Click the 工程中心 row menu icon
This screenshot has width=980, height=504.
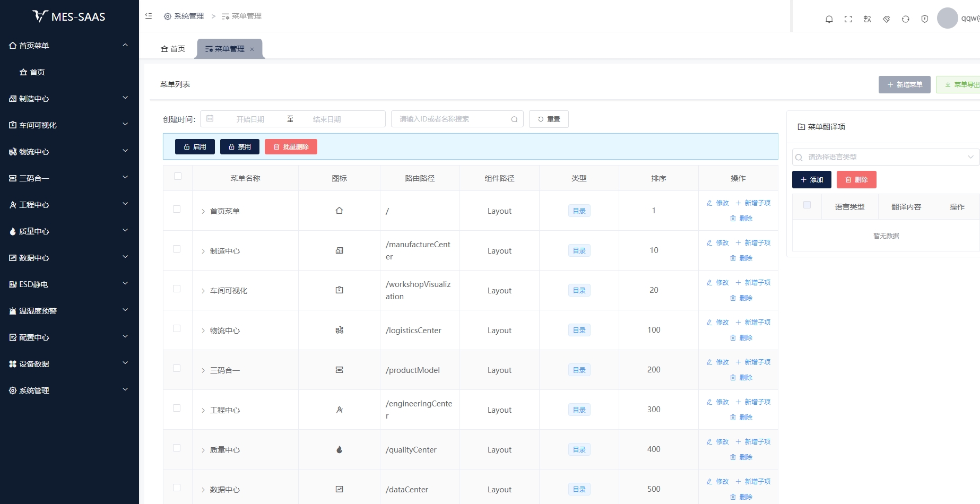[x=340, y=410]
